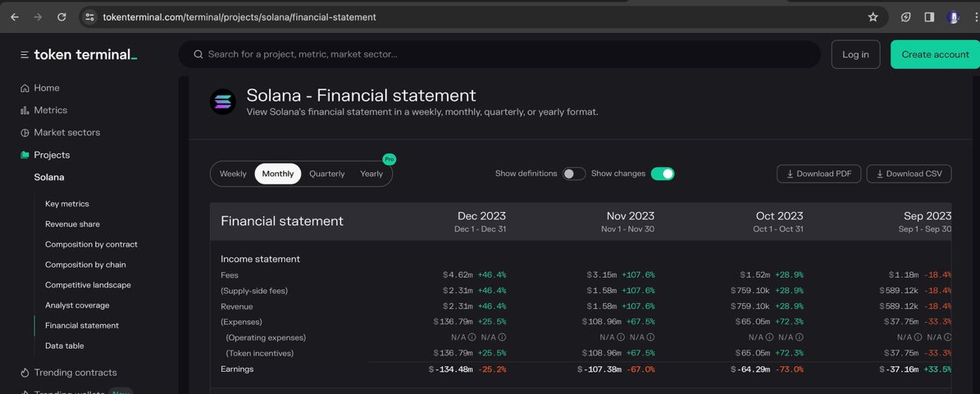Select the Yearly Pro tab
The height and width of the screenshot is (394, 980).
pos(371,174)
